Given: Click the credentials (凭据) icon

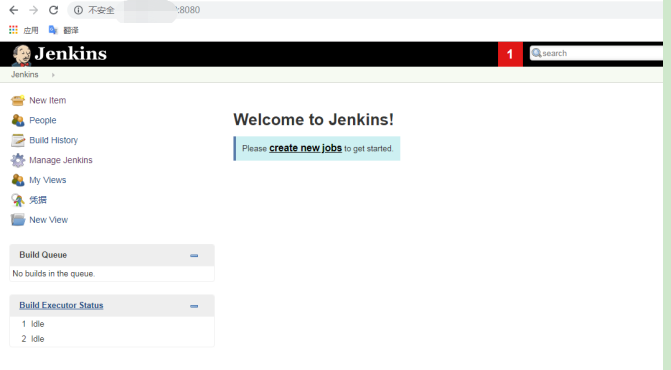Looking at the screenshot, I should click(18, 200).
